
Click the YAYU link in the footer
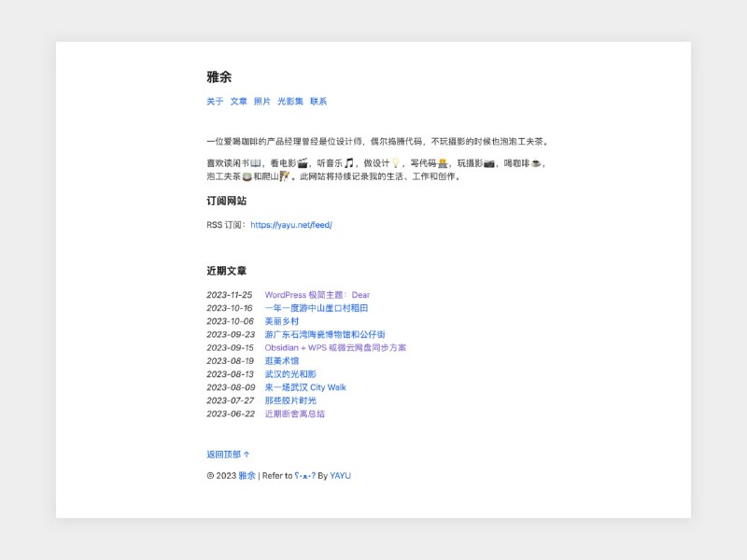click(340, 476)
